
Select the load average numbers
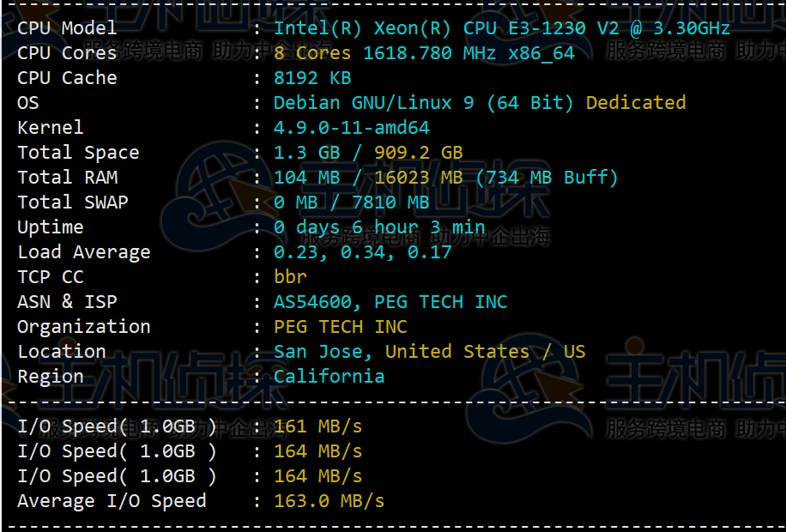point(362,252)
